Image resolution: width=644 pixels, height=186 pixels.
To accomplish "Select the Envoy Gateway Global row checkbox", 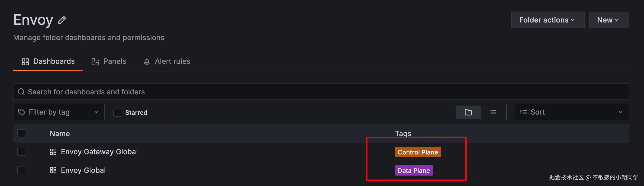I will click(x=21, y=152).
